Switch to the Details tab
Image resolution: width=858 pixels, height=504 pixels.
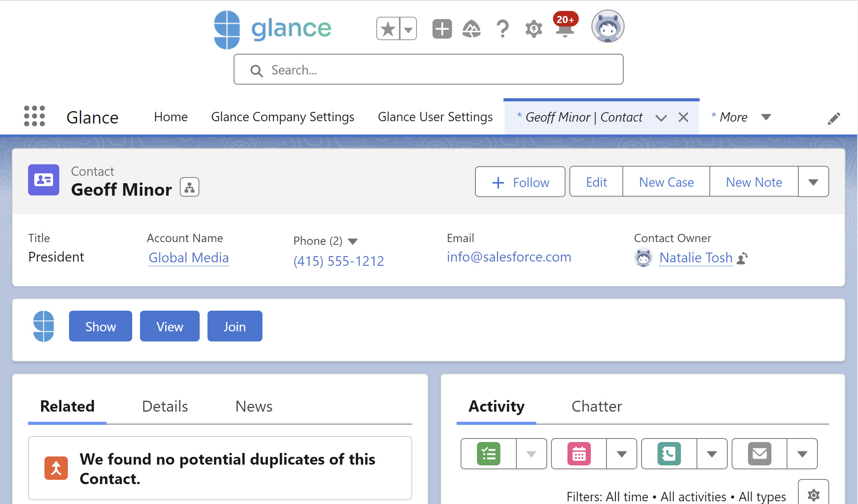(x=165, y=406)
